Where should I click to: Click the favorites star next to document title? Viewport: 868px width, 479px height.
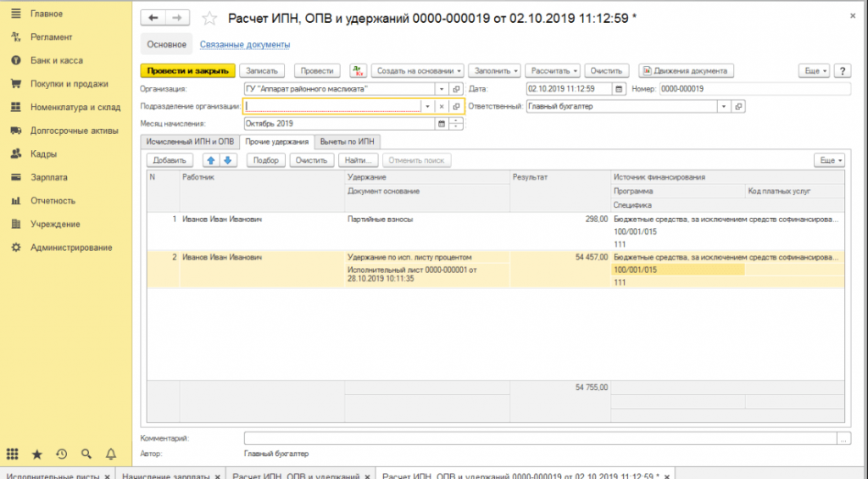[212, 18]
